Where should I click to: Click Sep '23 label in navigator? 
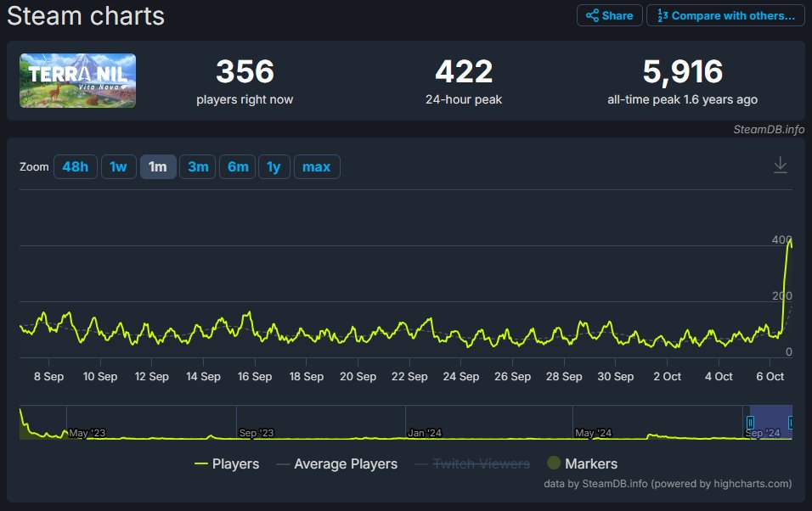[257, 433]
